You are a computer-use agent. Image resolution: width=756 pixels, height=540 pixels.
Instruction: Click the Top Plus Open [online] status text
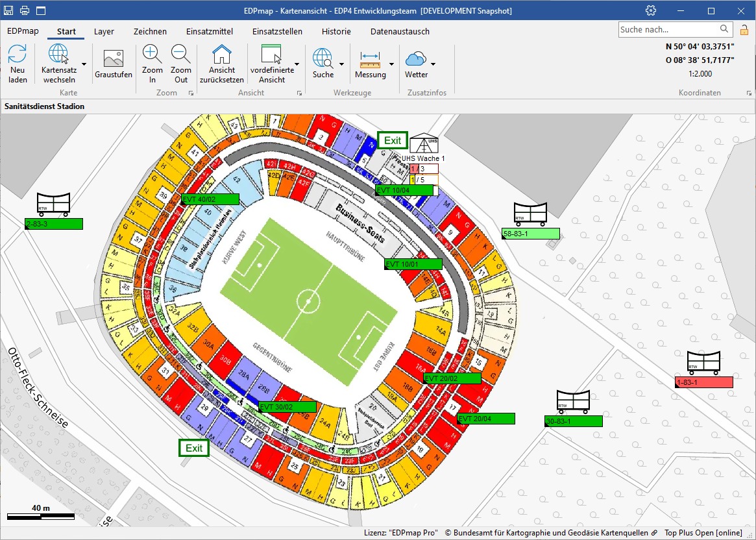(x=703, y=533)
